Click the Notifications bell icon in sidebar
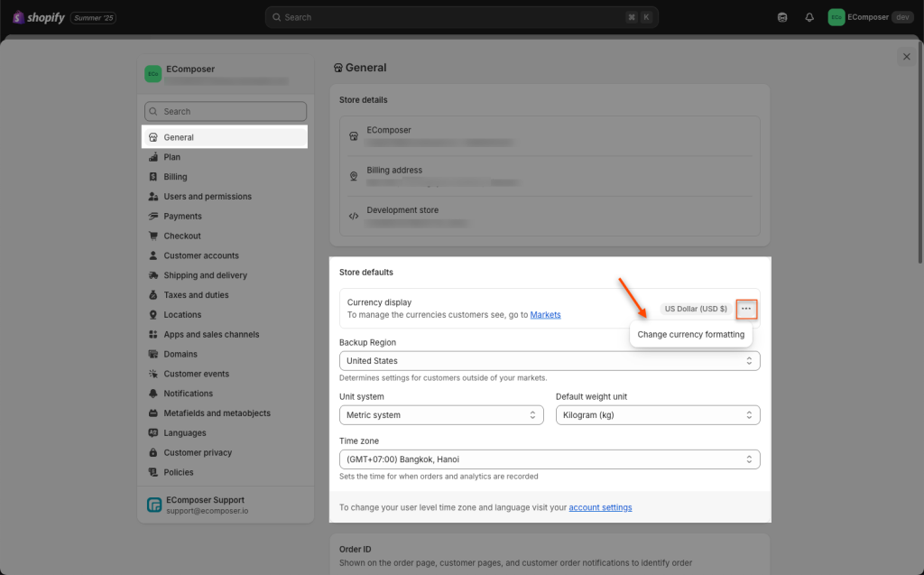Screen dimensions: 924x575 pyautogui.click(x=153, y=394)
